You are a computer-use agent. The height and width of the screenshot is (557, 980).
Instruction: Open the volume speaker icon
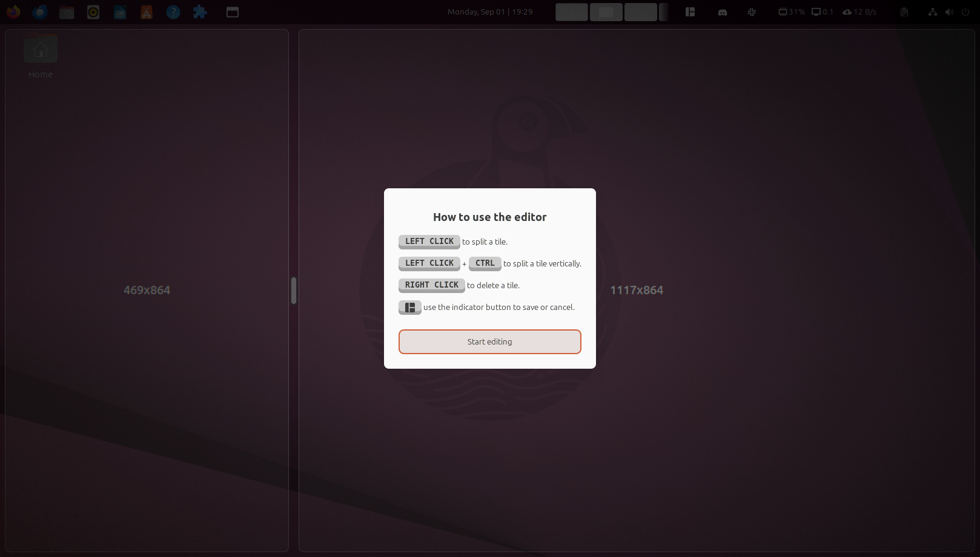coord(949,12)
